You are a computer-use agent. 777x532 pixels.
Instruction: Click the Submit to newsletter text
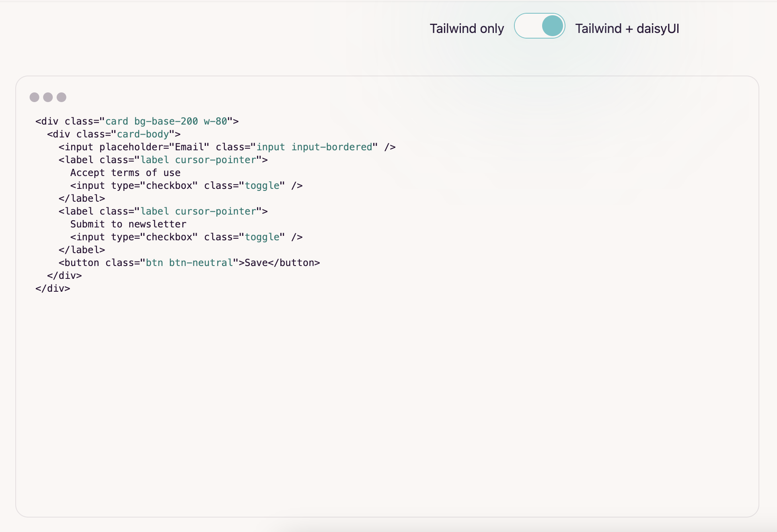click(x=128, y=224)
